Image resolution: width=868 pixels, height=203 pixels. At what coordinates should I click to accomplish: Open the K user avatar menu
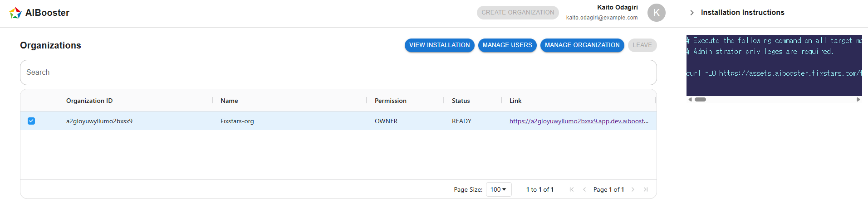[656, 13]
